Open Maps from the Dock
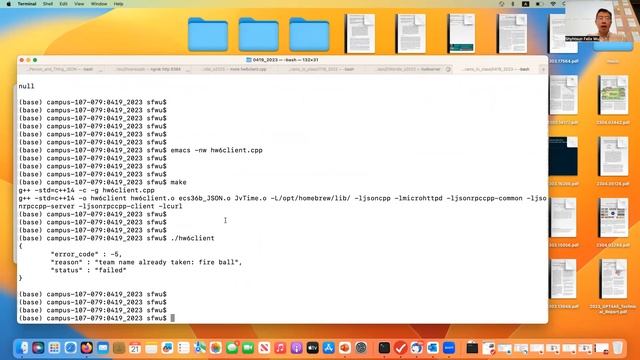The height and width of the screenshot is (360, 640). click(200, 348)
